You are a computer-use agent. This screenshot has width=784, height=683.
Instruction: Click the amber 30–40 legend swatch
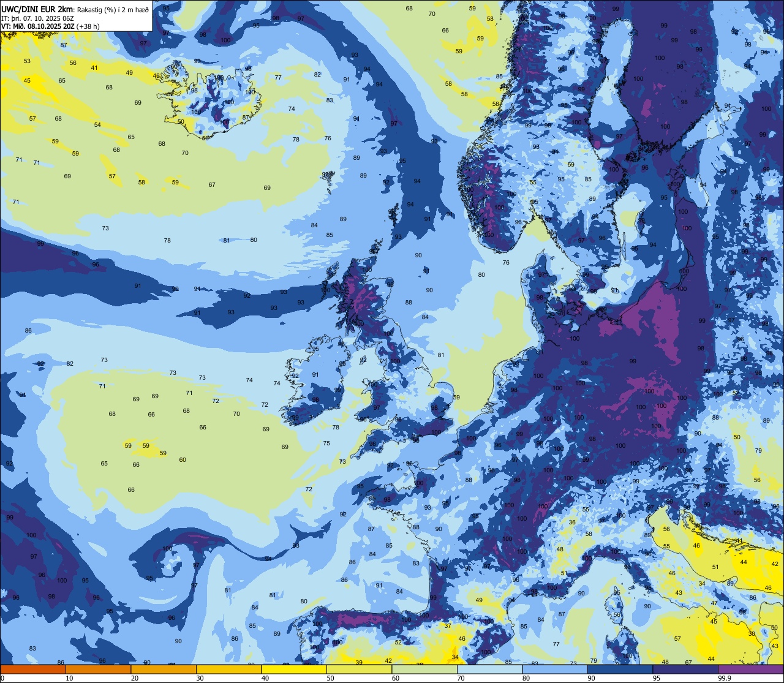[x=228, y=669]
